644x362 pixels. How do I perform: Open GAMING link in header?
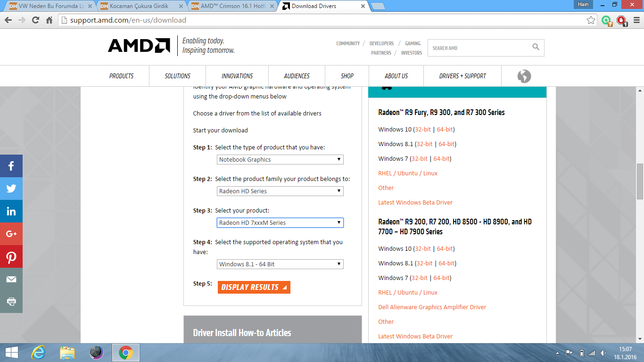click(x=413, y=43)
